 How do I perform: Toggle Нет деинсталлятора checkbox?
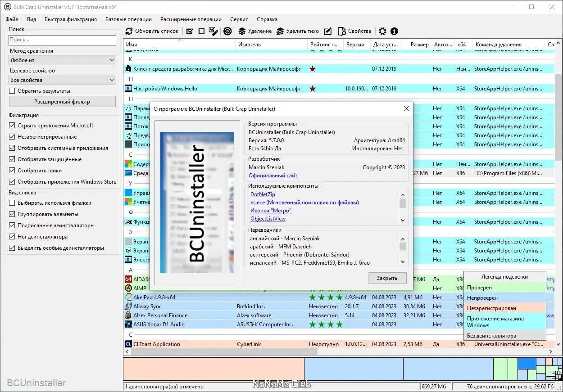12,237
